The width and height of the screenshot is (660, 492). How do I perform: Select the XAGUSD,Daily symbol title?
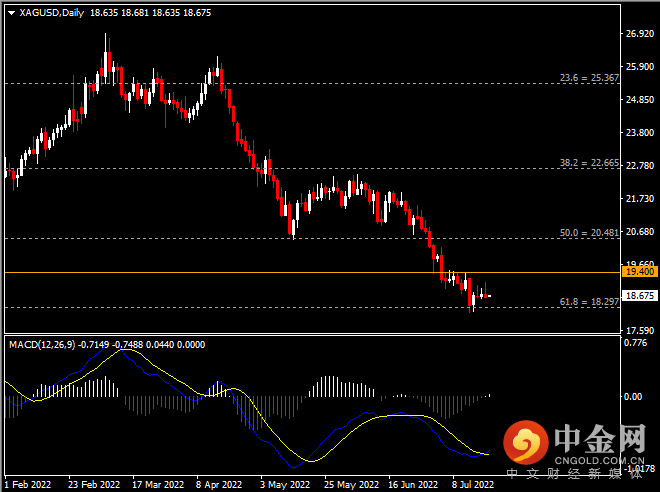coord(52,13)
